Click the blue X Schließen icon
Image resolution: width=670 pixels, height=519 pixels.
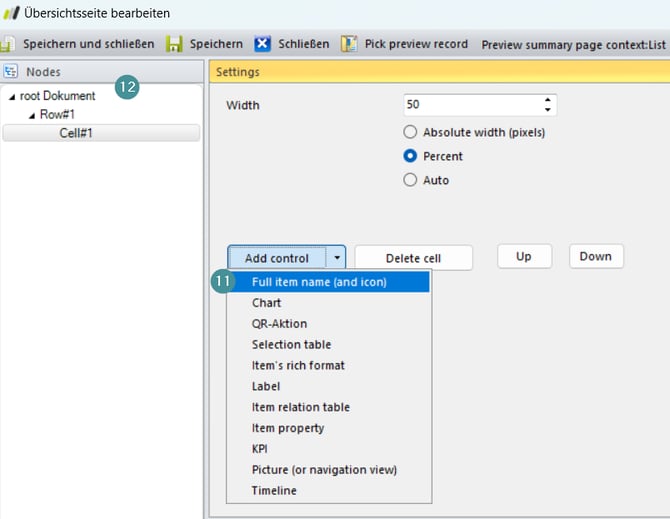point(262,44)
